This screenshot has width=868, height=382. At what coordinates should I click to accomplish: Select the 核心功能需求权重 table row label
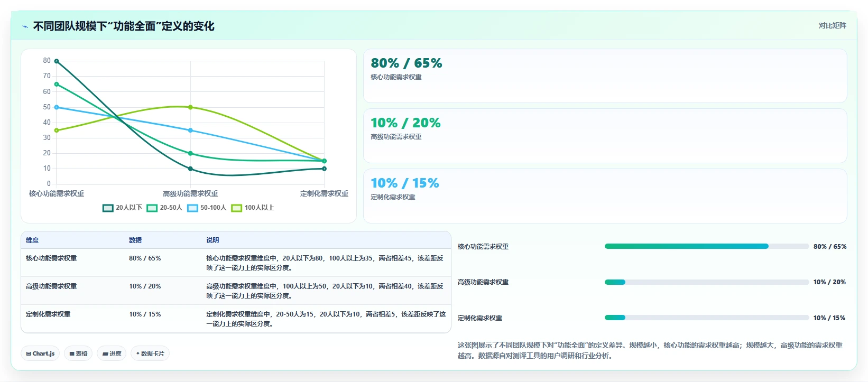pos(51,258)
